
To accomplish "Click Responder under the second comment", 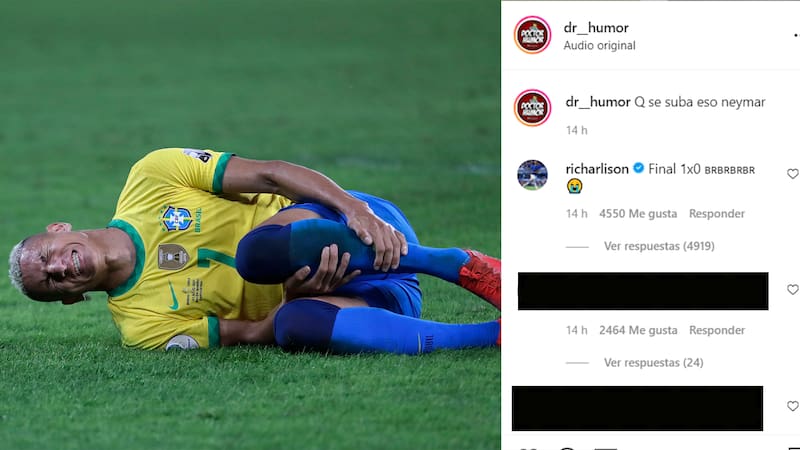I will tap(716, 330).
